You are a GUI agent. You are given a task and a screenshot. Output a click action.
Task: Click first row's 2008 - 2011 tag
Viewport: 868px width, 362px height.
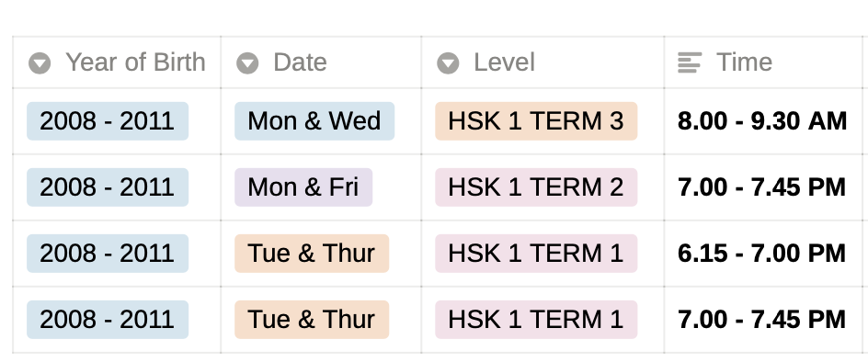pyautogui.click(x=108, y=120)
